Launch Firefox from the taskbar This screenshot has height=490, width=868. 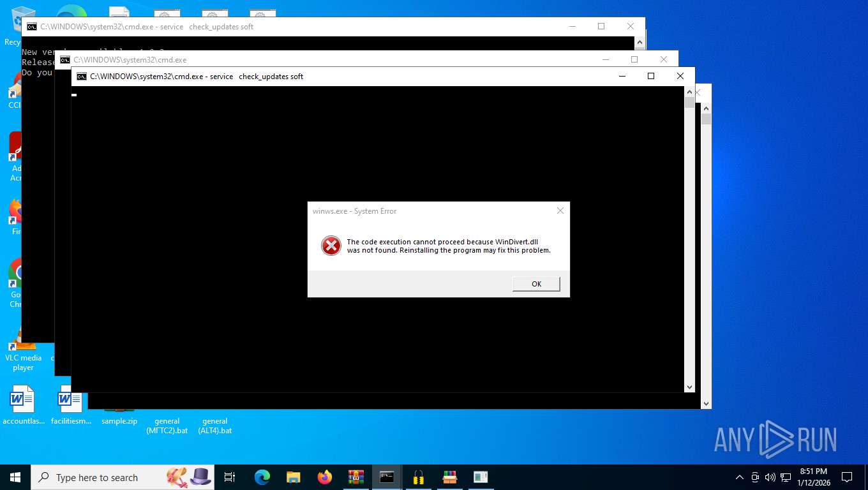click(325, 477)
